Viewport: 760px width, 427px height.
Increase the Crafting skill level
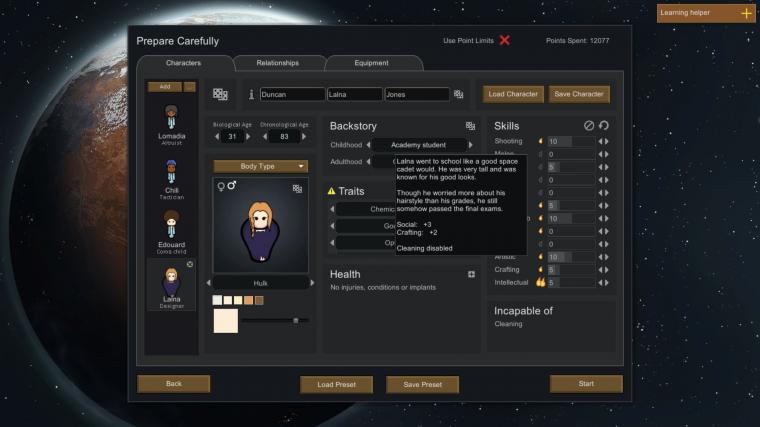point(606,270)
